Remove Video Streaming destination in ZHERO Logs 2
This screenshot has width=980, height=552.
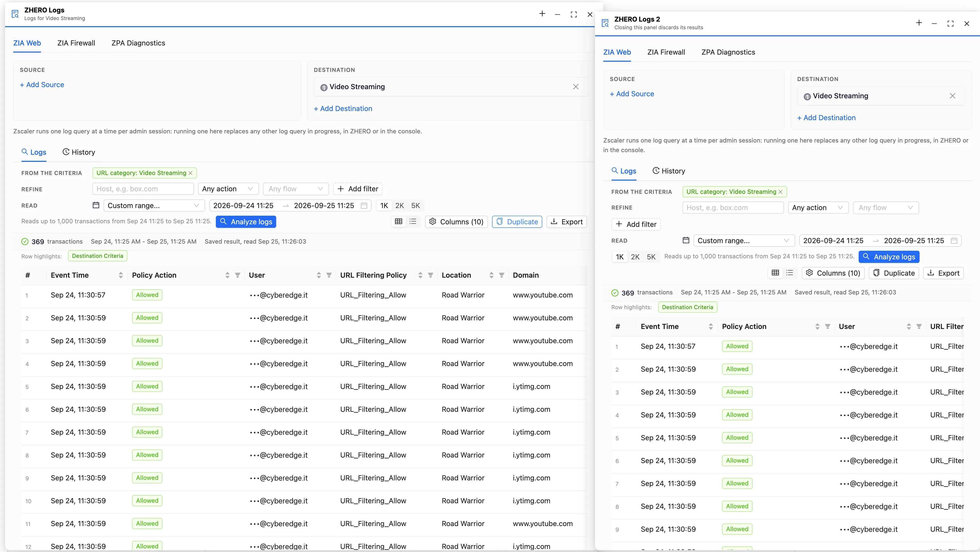(952, 96)
